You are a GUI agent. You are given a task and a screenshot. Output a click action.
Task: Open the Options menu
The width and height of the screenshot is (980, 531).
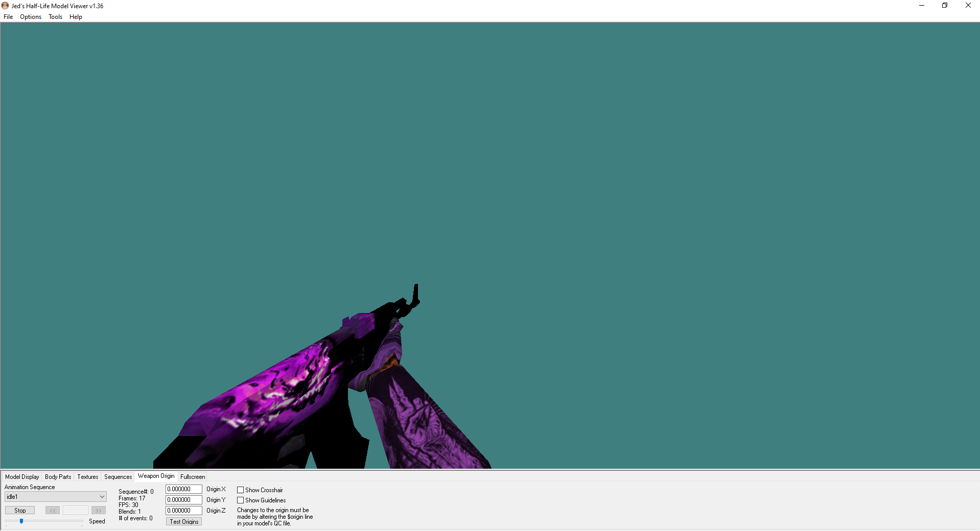(31, 17)
